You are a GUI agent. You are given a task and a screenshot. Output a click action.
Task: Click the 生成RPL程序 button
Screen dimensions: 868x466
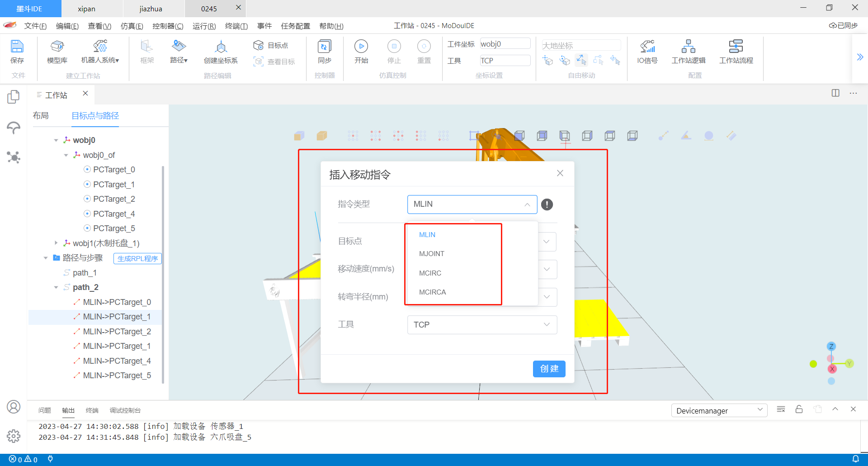coord(137,258)
